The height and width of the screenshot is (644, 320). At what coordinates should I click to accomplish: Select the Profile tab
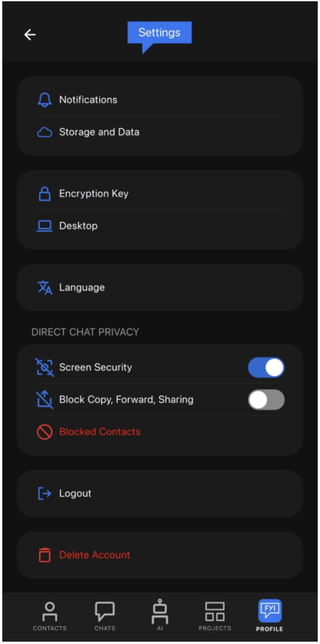270,615
